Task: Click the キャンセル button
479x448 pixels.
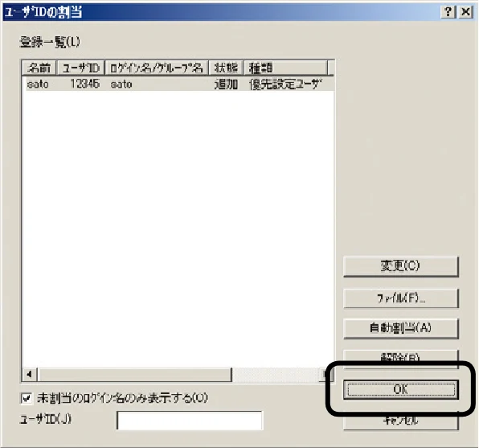Action: pos(401,421)
